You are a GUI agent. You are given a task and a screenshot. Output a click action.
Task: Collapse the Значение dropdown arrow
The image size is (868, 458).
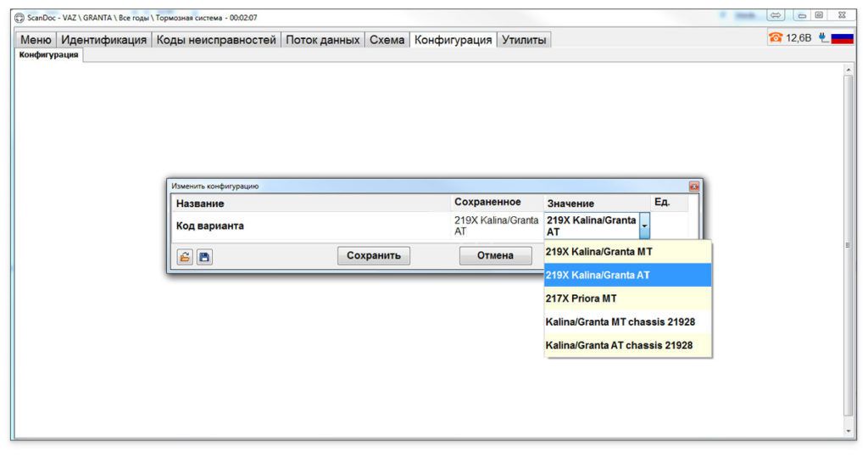644,226
